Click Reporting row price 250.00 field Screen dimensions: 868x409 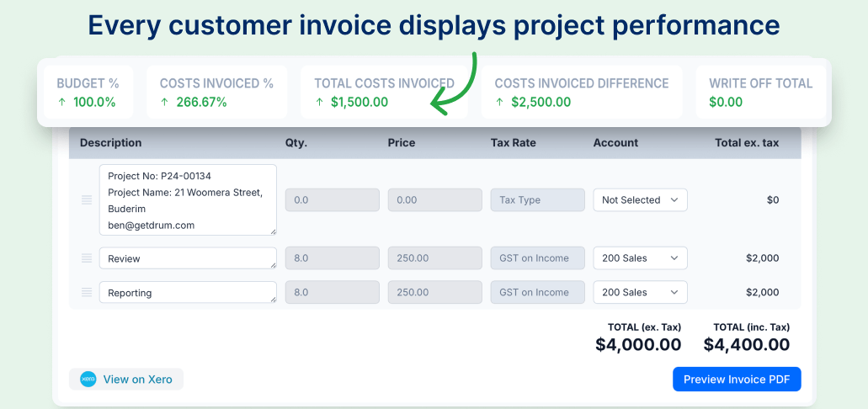pyautogui.click(x=435, y=292)
